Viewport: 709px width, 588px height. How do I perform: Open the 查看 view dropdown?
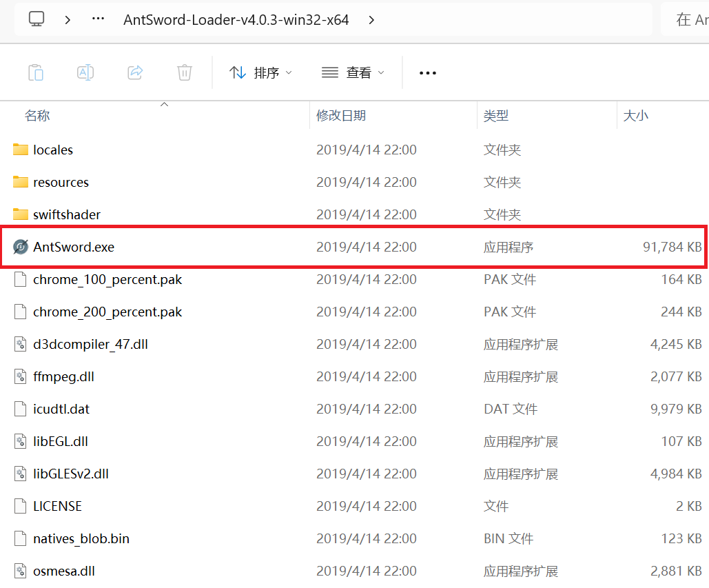pyautogui.click(x=353, y=72)
